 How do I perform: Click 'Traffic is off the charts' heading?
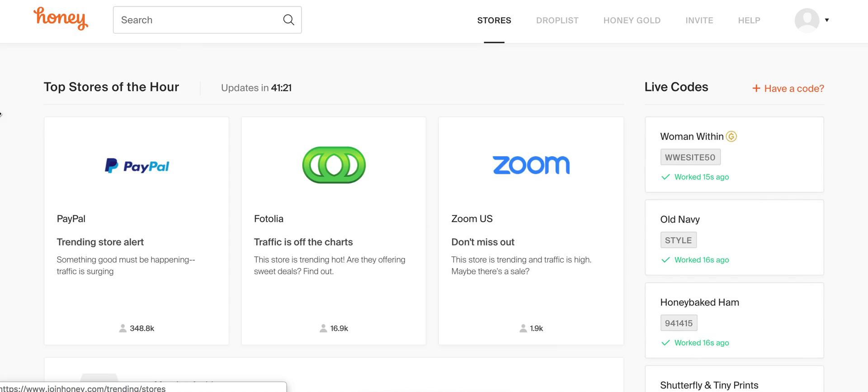[303, 242]
